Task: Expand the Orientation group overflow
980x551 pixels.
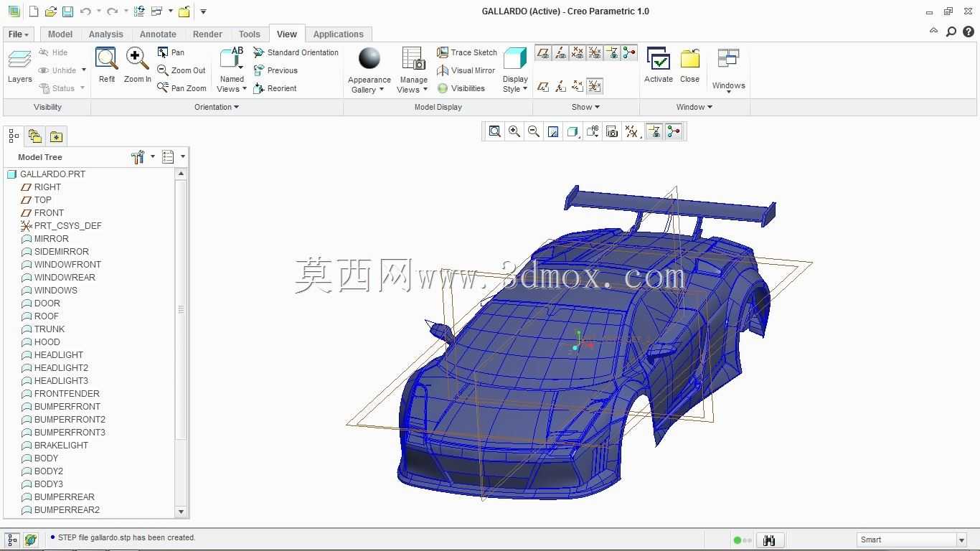Action: click(x=217, y=107)
